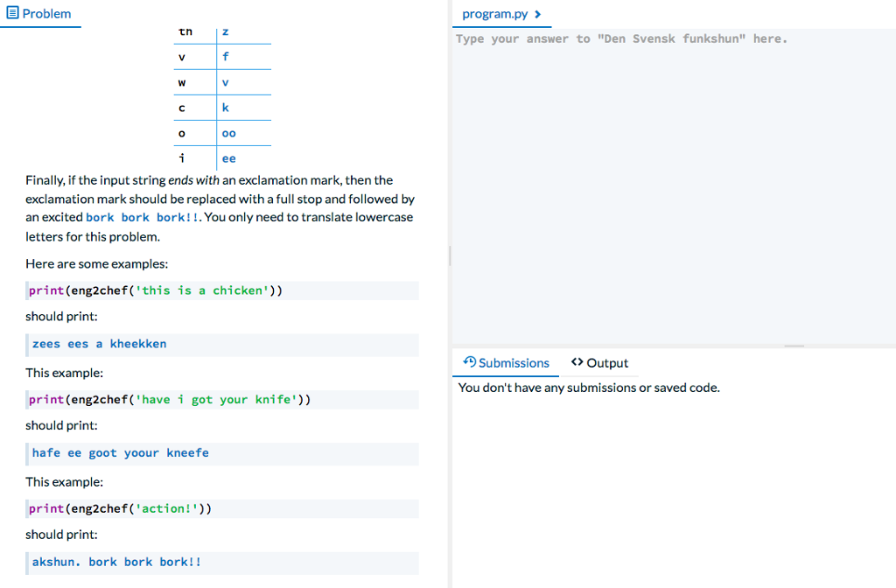Image resolution: width=896 pixels, height=588 pixels.
Task: Click the 'hafe ee goot yoour kneefe' output
Action: 116,452
